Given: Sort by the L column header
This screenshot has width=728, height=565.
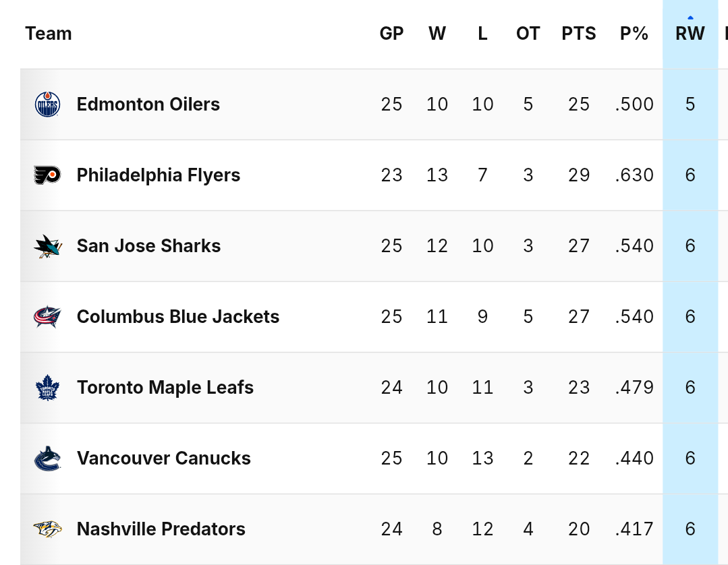Looking at the screenshot, I should 482,34.
